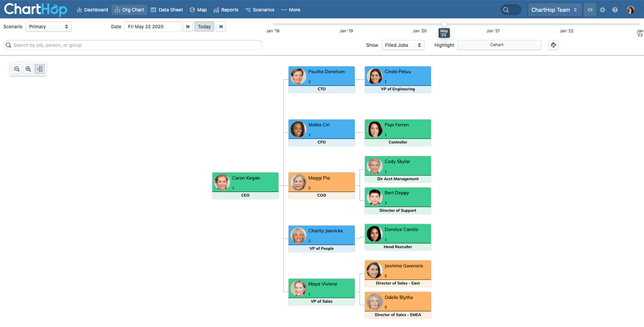Jump to the previous date arrow
Viewport: 644px width, 327px height.
pyautogui.click(x=188, y=27)
